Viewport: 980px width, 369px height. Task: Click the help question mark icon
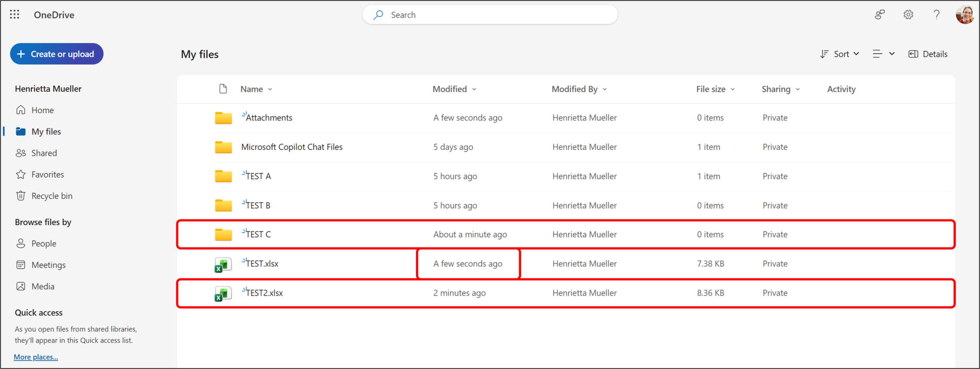(936, 15)
